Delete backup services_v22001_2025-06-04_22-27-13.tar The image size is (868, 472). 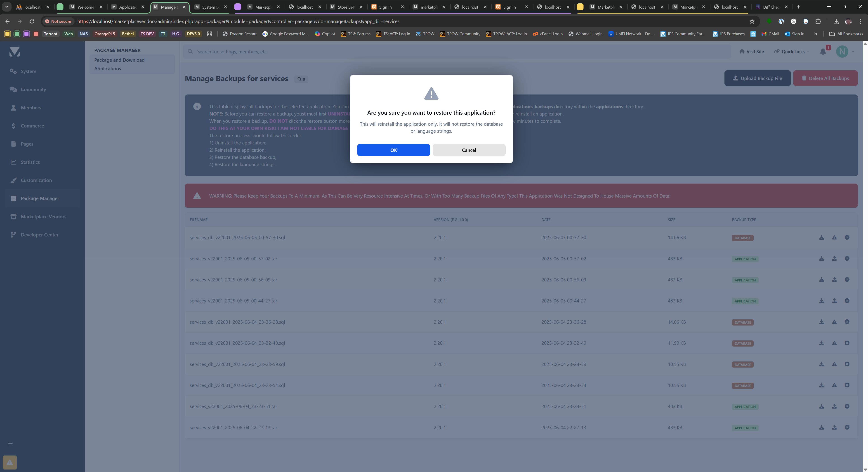coord(847,427)
